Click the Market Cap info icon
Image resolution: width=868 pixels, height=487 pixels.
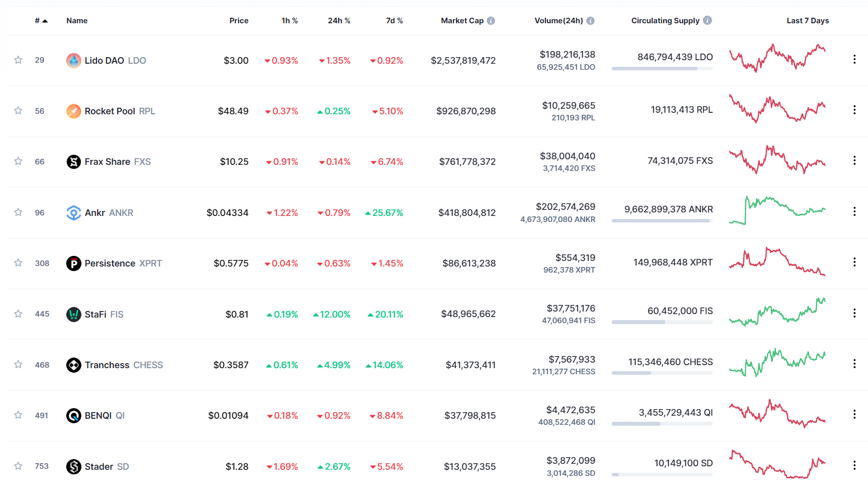pyautogui.click(x=491, y=21)
